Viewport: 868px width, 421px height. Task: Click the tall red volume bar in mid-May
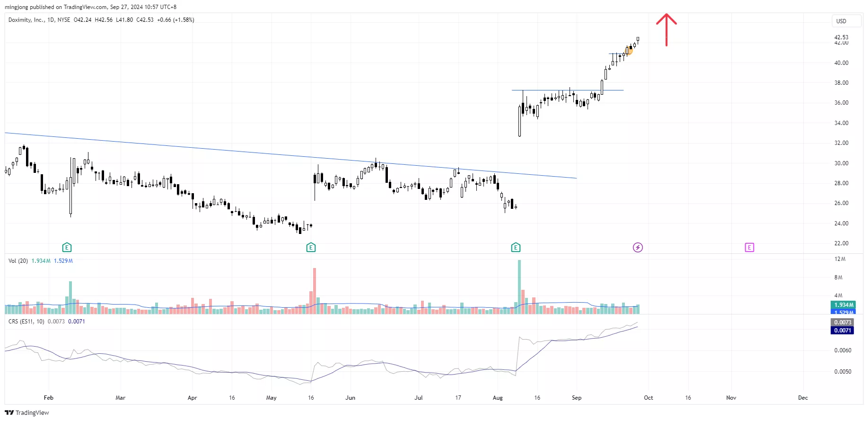[315, 291]
